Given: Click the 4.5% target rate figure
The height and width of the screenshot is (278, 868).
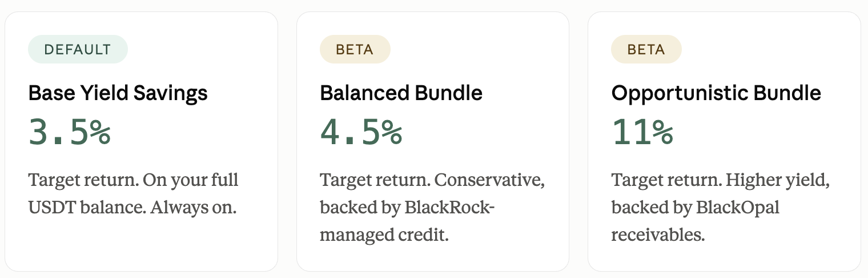Looking at the screenshot, I should (x=361, y=132).
